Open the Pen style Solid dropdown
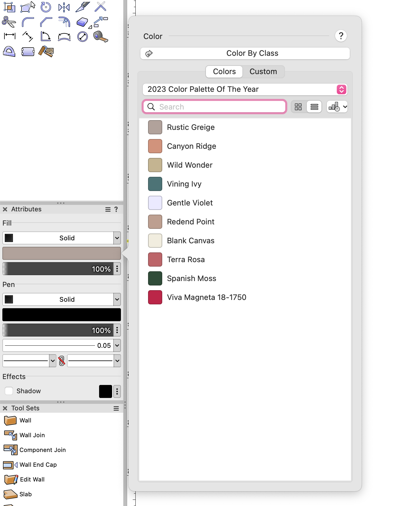Viewport: 420px width, 506px height. [62, 299]
